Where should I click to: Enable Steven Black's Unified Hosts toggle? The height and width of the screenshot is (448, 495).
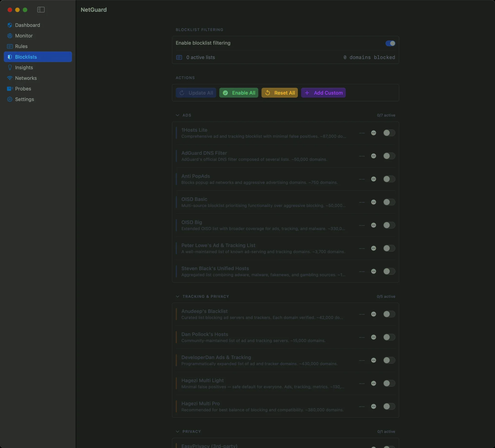pyautogui.click(x=389, y=271)
